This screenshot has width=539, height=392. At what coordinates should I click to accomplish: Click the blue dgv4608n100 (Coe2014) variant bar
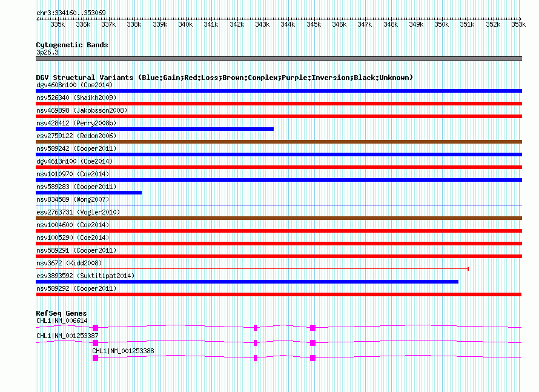(x=279, y=91)
